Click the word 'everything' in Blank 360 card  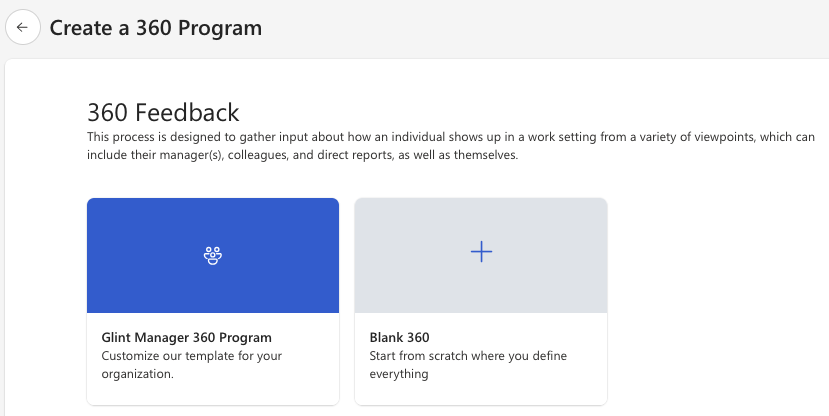pyautogui.click(x=399, y=374)
